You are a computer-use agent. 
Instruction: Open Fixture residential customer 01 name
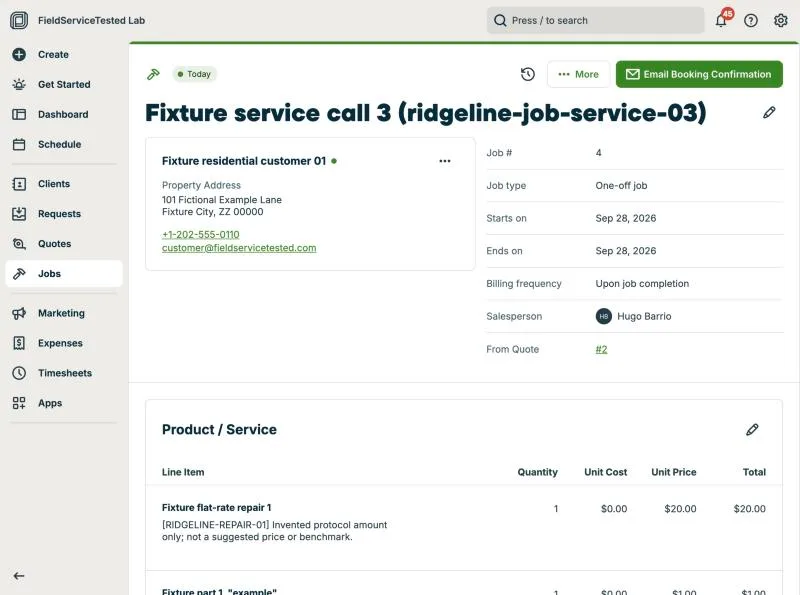pyautogui.click(x=244, y=161)
